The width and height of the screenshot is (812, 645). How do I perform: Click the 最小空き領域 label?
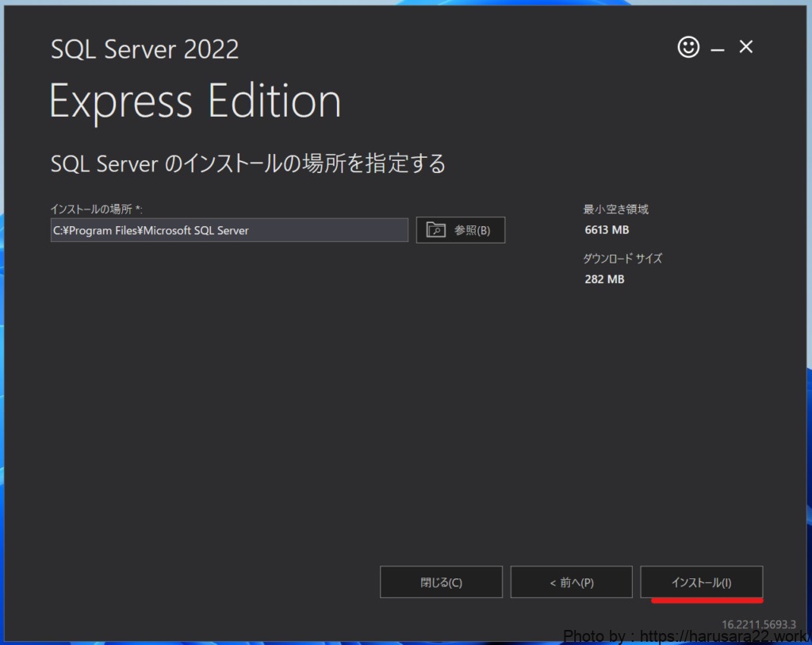616,209
